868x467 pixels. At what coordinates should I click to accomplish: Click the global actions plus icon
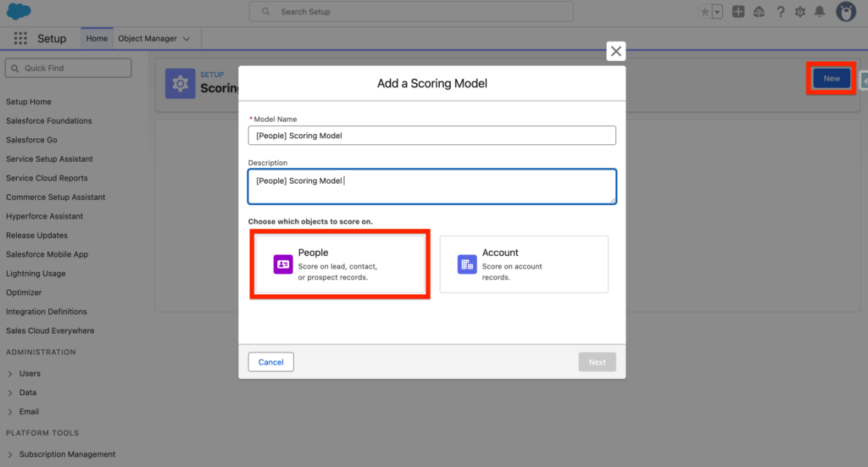click(739, 12)
